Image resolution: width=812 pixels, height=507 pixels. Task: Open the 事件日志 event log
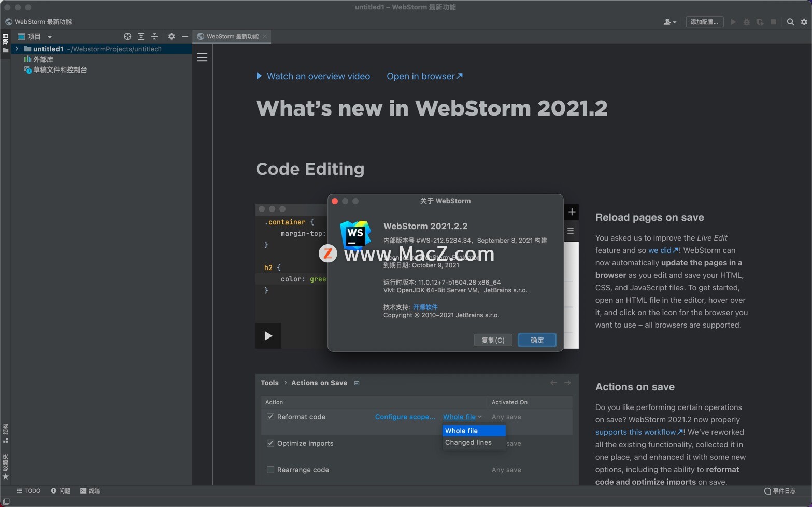780,491
